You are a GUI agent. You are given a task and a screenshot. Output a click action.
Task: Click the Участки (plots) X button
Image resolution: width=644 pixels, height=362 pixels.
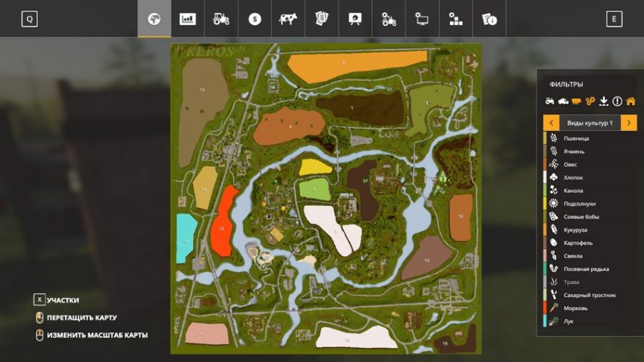tap(40, 300)
